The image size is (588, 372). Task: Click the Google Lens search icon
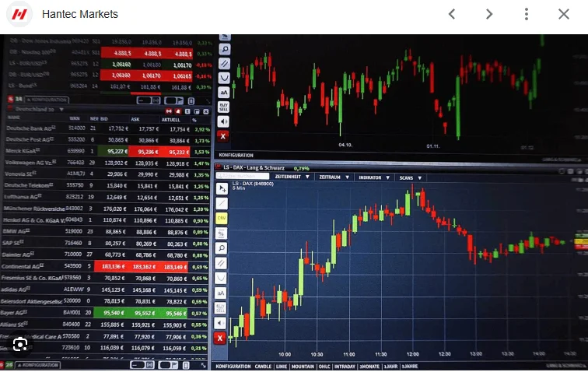pos(20,344)
